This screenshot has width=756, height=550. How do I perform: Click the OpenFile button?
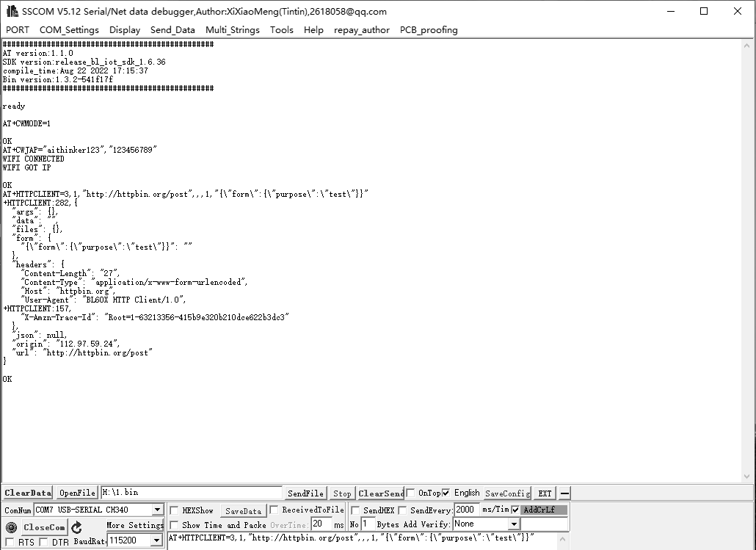pos(76,493)
